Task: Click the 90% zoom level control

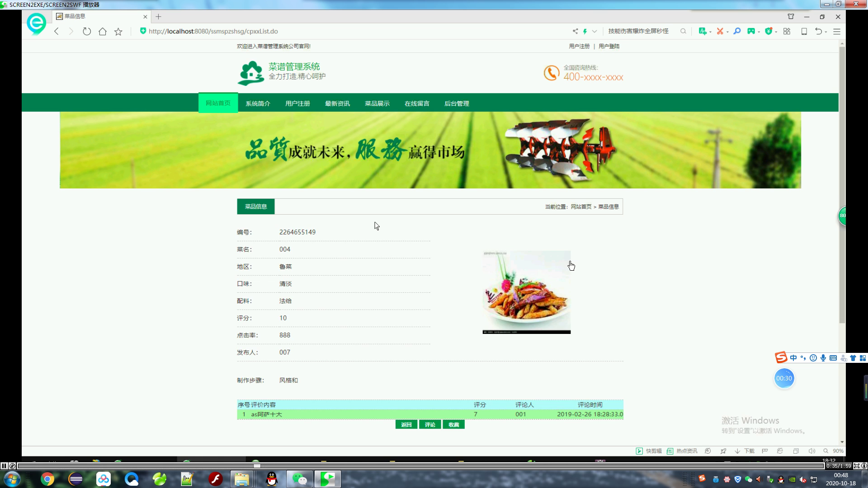Action: point(833,451)
